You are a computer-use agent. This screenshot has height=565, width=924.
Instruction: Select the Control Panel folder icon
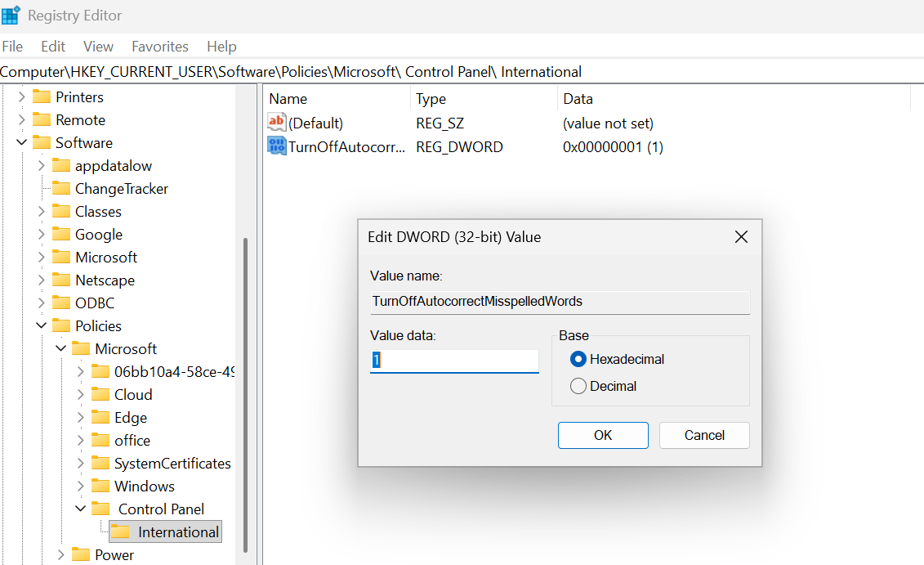(x=100, y=509)
